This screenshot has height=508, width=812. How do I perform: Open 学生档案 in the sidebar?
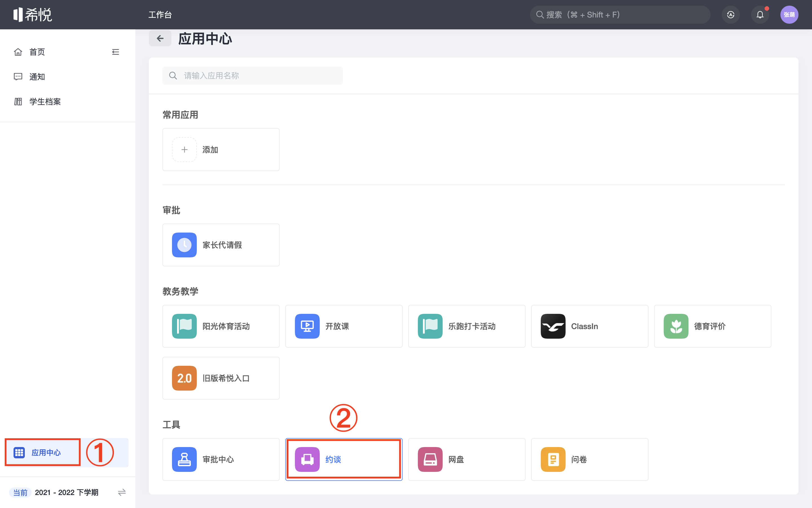pyautogui.click(x=45, y=102)
